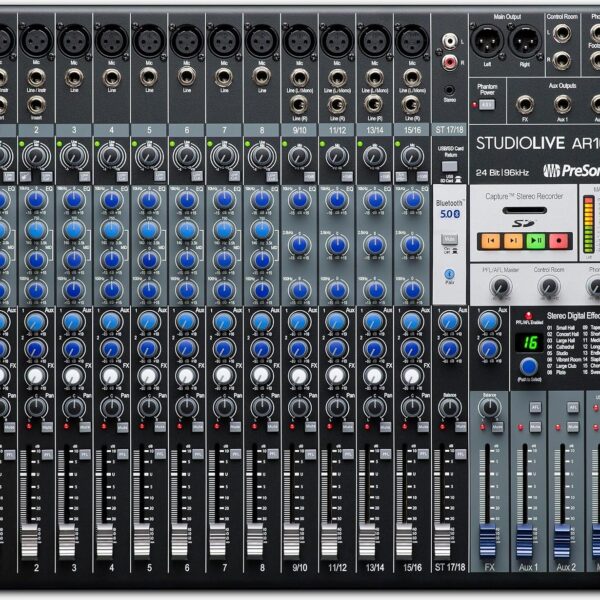600x600 pixels.
Task: Click the channel 2 Insert jack
Action: 36,105
